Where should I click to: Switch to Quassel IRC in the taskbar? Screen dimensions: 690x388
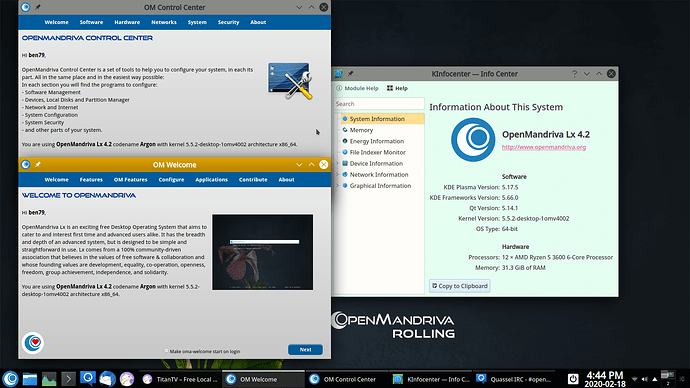pos(514,379)
